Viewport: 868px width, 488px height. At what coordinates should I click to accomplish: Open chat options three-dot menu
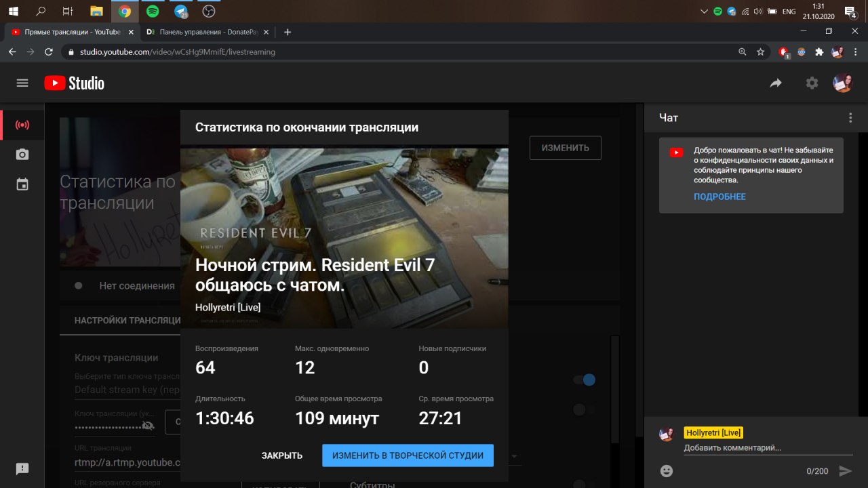coord(850,118)
